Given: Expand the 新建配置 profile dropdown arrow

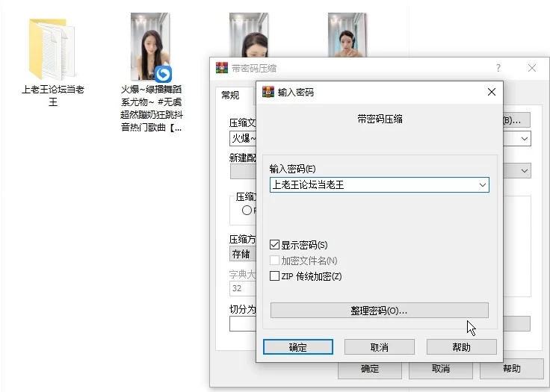Looking at the screenshot, I should 525,171.
